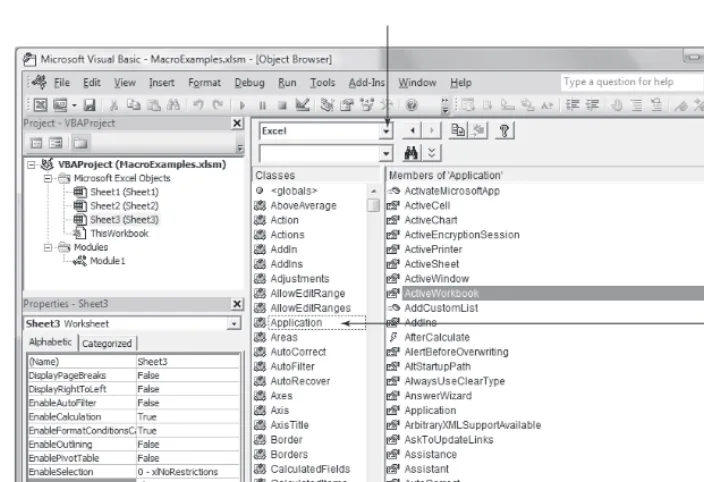
Task: Click the Go Back arrow button
Action: pyautogui.click(x=412, y=131)
